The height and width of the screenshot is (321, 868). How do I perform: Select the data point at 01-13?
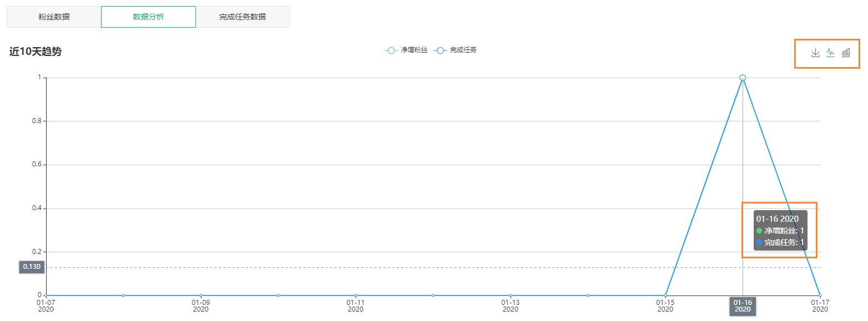(x=511, y=295)
